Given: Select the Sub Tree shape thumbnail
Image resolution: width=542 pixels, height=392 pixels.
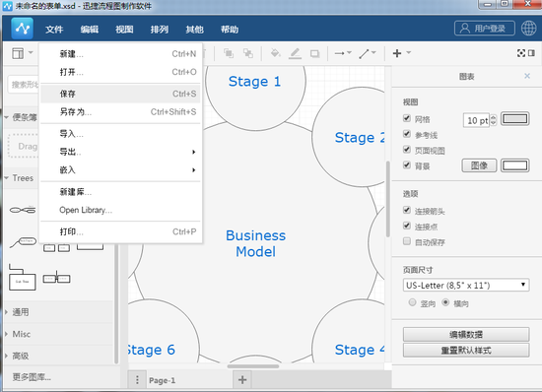Looking at the screenshot, I should 22,277.
